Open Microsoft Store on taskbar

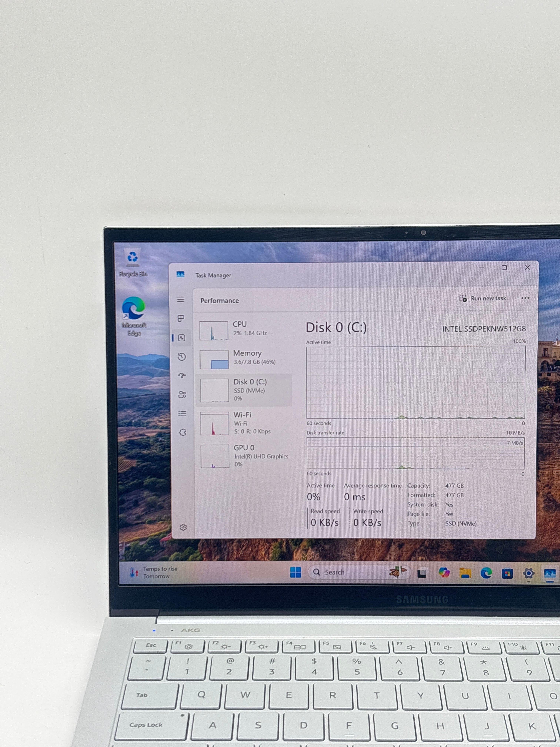pyautogui.click(x=507, y=573)
